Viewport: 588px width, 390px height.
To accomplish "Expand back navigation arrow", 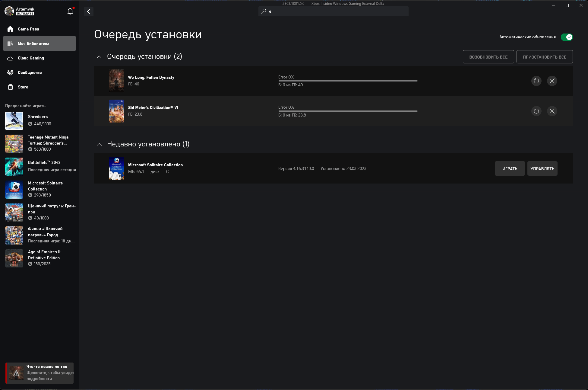I will coord(89,12).
